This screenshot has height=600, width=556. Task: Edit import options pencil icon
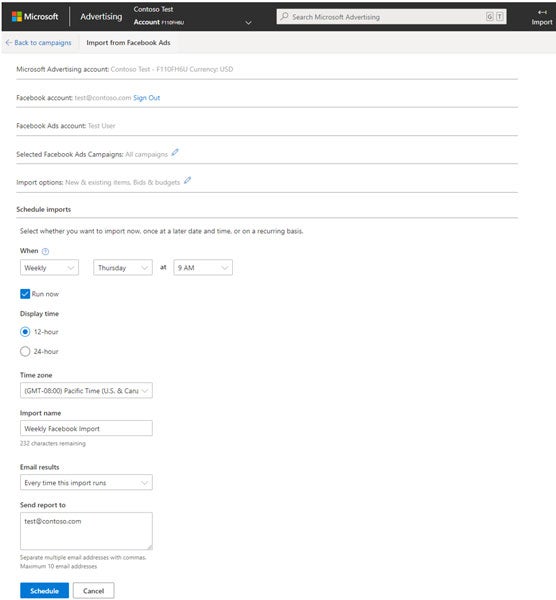click(x=187, y=180)
